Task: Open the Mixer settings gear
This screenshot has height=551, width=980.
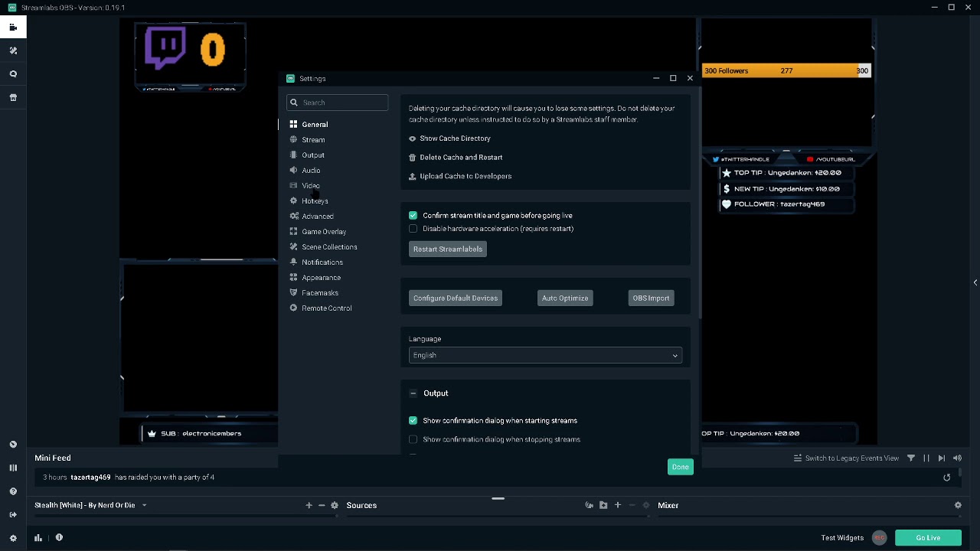Action: click(x=958, y=505)
